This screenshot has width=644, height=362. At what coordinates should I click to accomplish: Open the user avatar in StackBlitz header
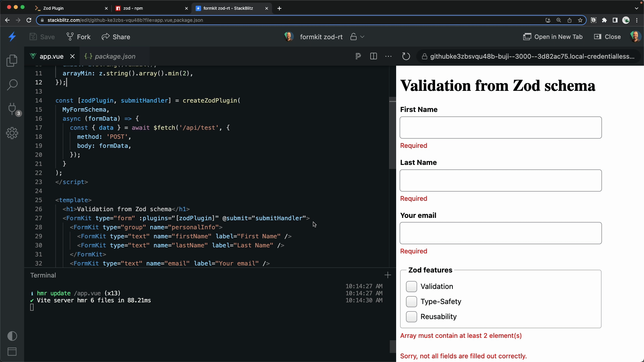click(x=635, y=37)
